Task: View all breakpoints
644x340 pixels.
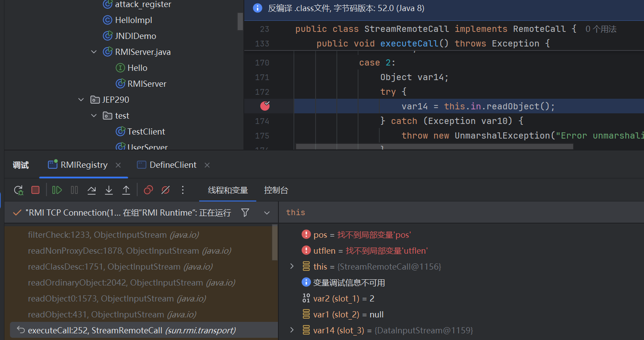Action: tap(148, 190)
